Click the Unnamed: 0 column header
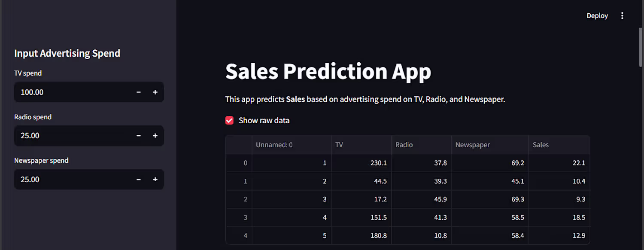644x250 pixels. pos(292,145)
